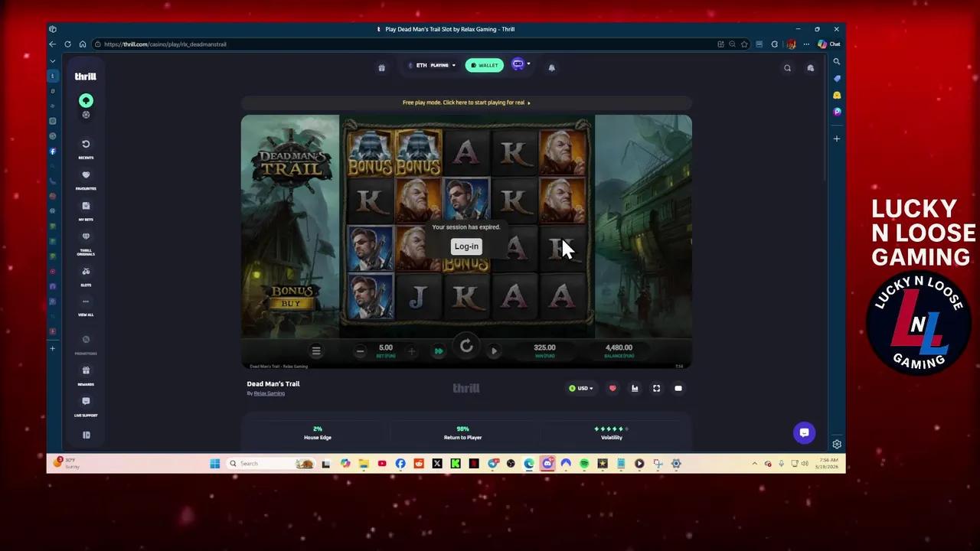
Task: Click the site search magnifier icon
Action: point(787,68)
